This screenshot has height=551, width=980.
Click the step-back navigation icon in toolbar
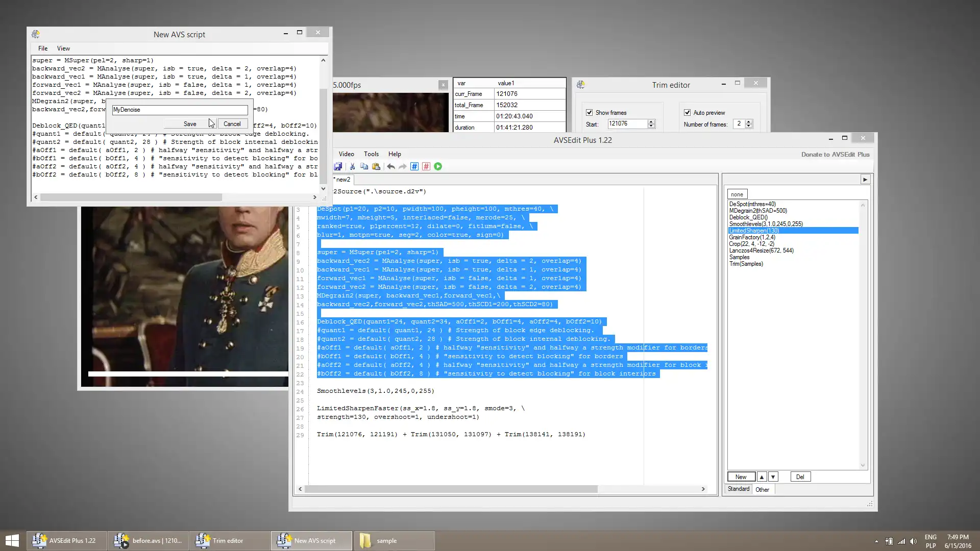[390, 166]
